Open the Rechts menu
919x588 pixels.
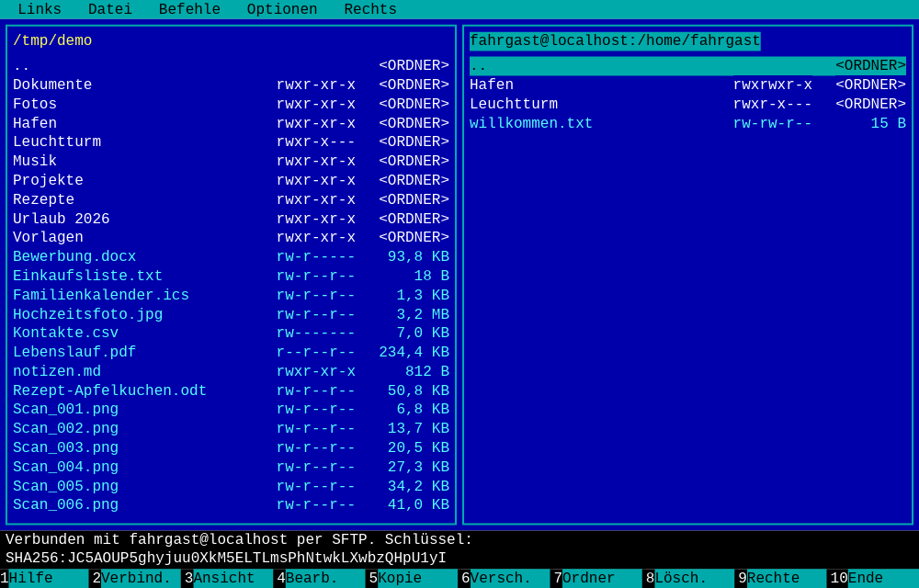[369, 9]
